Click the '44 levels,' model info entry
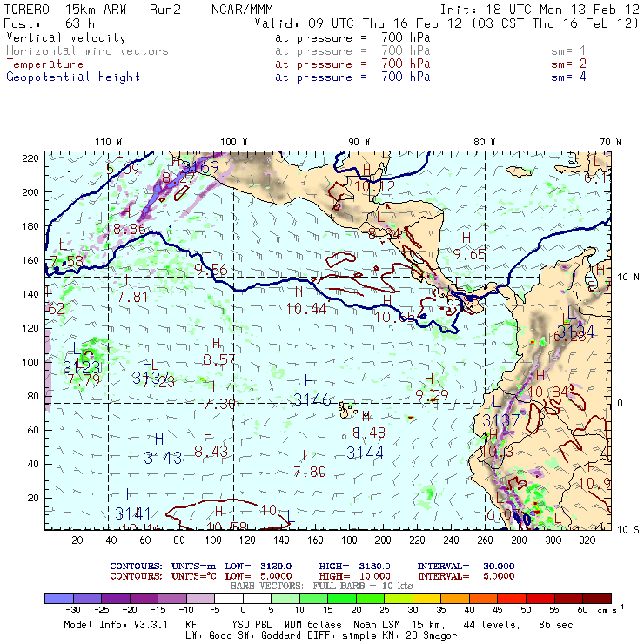644x644 pixels. pos(492,625)
